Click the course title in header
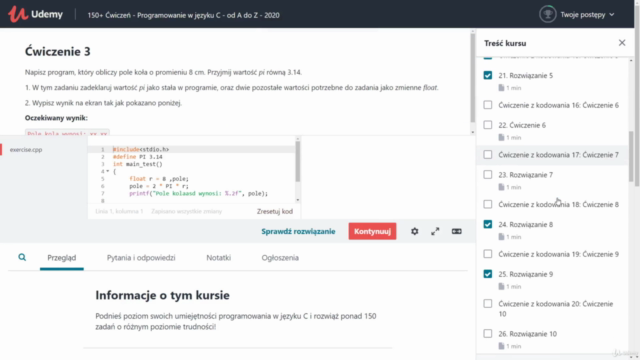 coord(183,15)
